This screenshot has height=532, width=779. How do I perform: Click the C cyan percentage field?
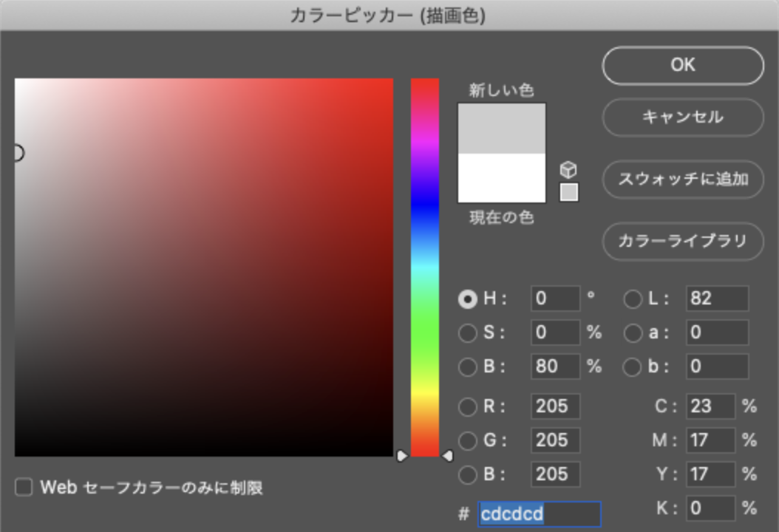pos(710,406)
